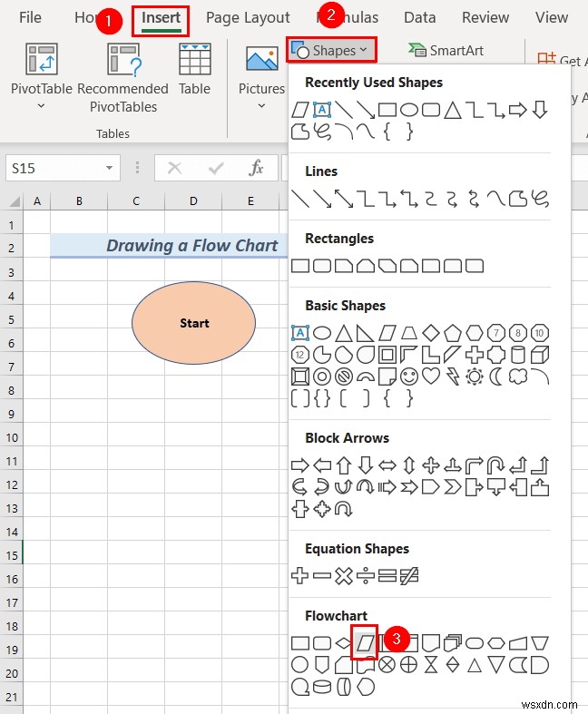This screenshot has height=714, width=588.
Task: Select the Scribble tool in Lines
Action: [540, 199]
